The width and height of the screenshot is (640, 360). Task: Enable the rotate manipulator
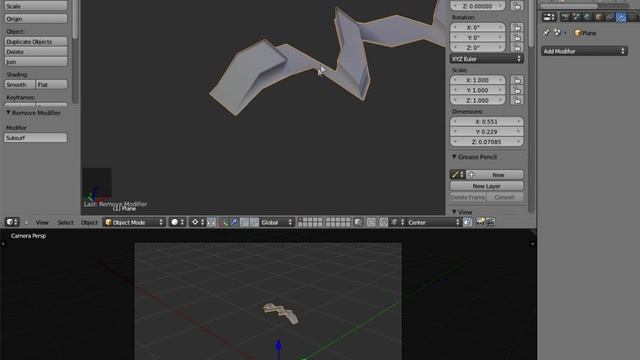[244, 222]
